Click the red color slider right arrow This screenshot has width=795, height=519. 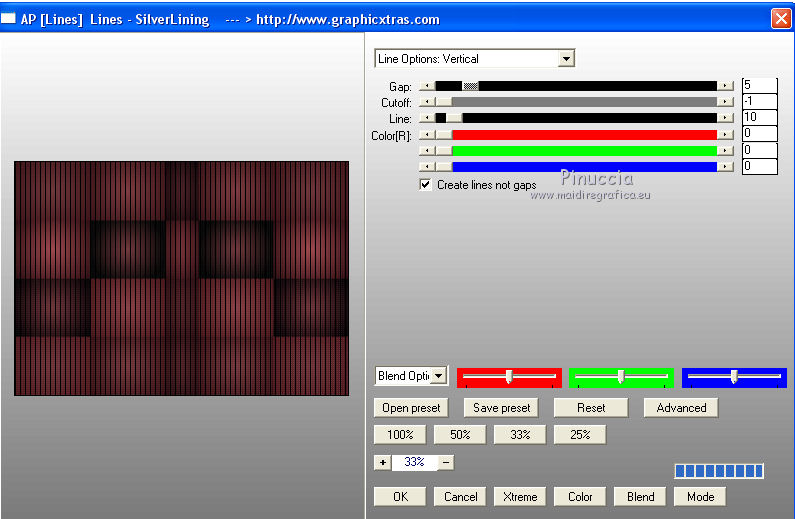726,135
